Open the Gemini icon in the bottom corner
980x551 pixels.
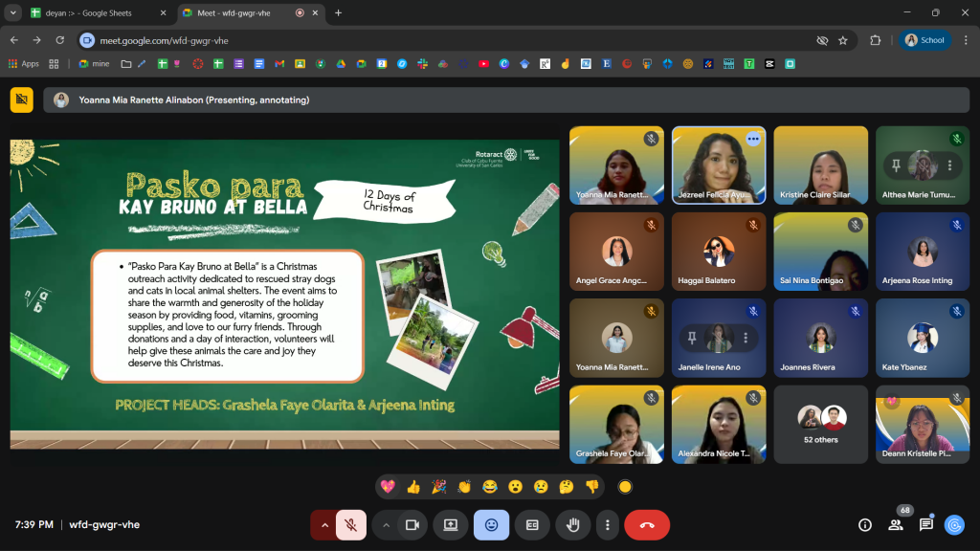pyautogui.click(x=954, y=524)
